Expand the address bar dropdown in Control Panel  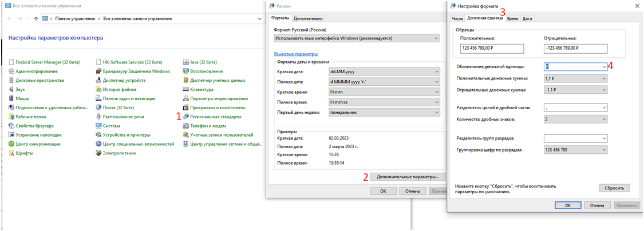coord(259,18)
